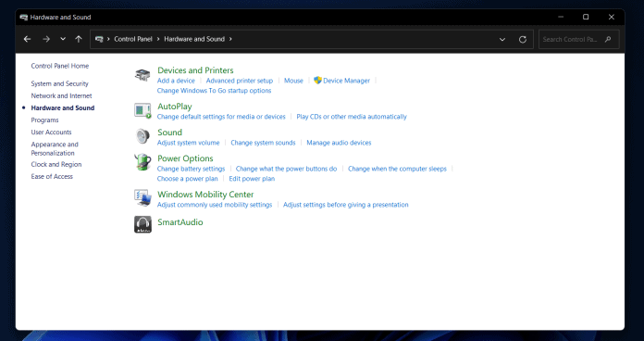This screenshot has height=341, width=644.
Task: Click the search magnifier icon
Action: (608, 40)
